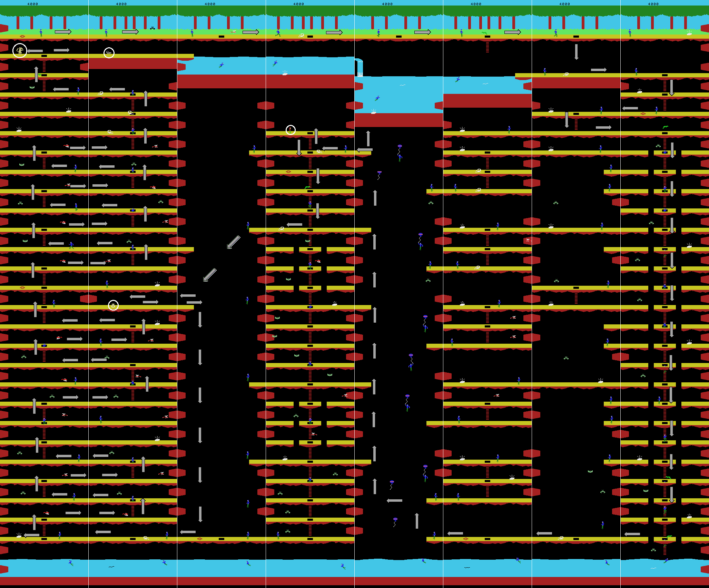
Task: Click the running Harry sprite on the surface
Action: [278, 33]
